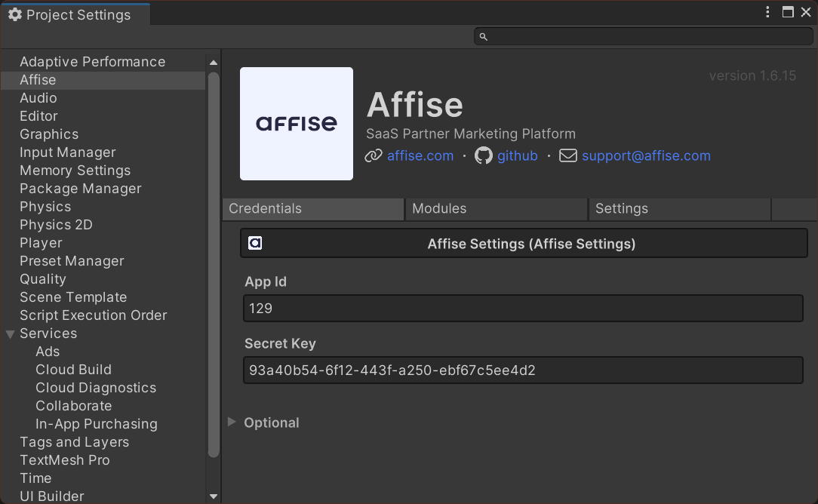The height and width of the screenshot is (504, 818).
Task: Click the magnifying glass in the search bar
Action: click(482, 35)
